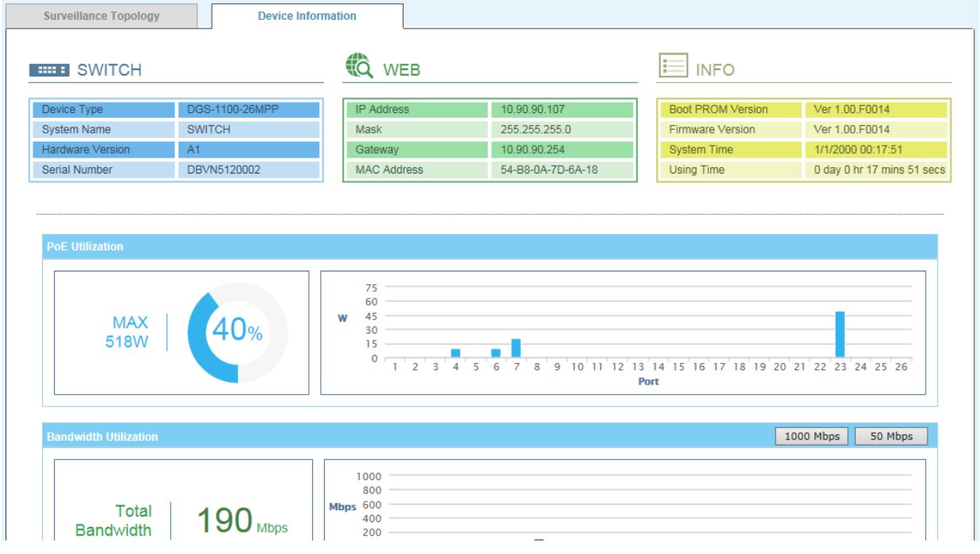Click the INFO list icon
980x554 pixels.
point(673,66)
